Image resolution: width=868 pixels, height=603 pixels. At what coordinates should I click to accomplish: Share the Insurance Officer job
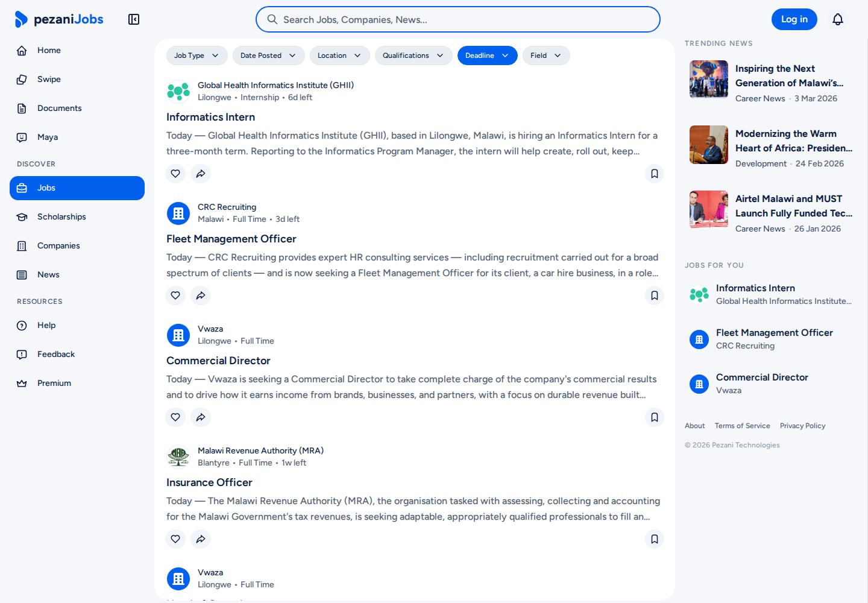coord(201,539)
